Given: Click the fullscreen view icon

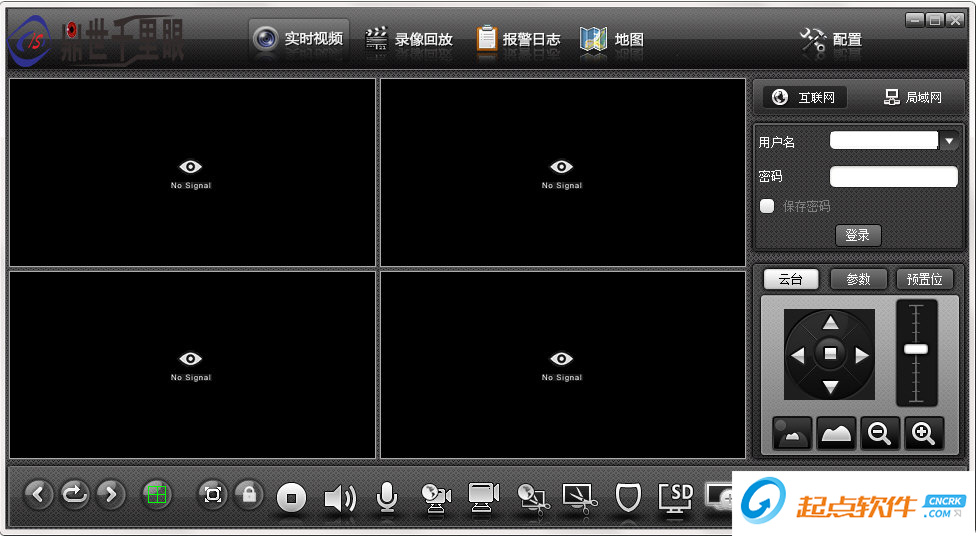Looking at the screenshot, I should [x=213, y=495].
